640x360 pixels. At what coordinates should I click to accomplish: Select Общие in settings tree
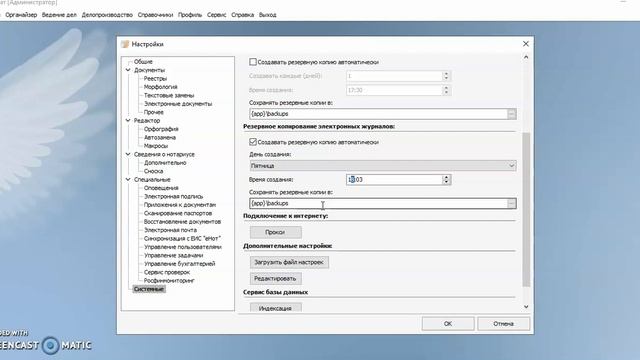[x=143, y=62]
